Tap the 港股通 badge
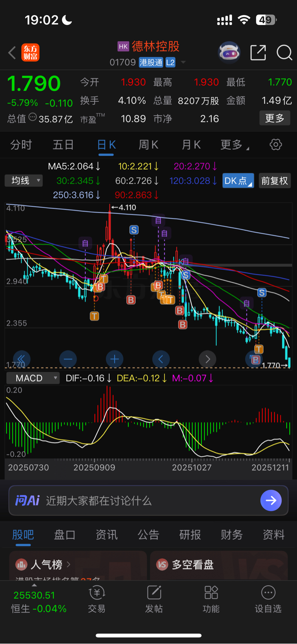This screenshot has height=644, width=297. click(x=151, y=62)
